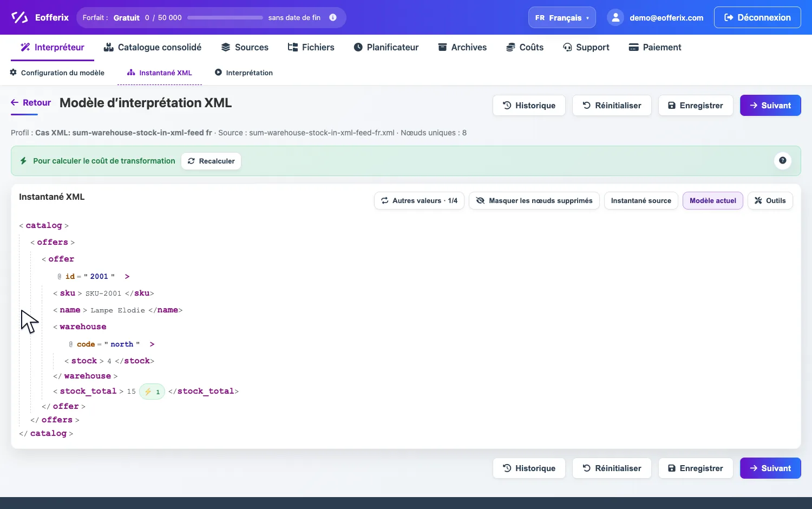Cycle Autres valeurs 1/4 button
Screen dimensions: 812x509
pos(419,200)
